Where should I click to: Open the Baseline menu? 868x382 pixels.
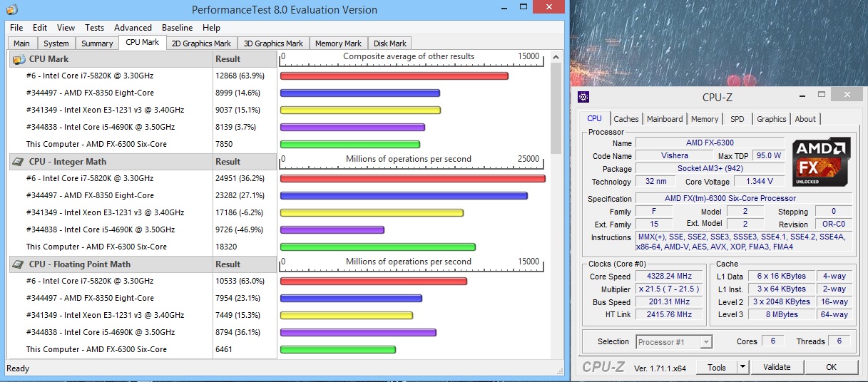[x=177, y=28]
